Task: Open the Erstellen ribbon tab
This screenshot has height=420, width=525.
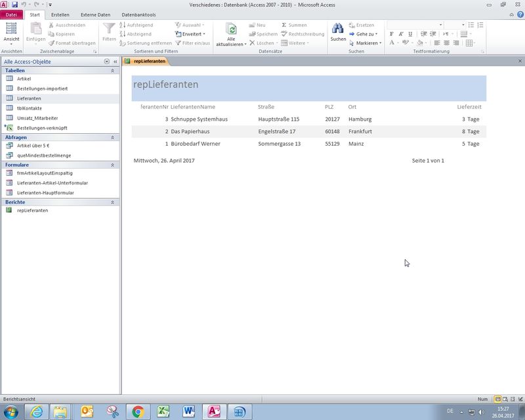Action: pyautogui.click(x=60, y=14)
